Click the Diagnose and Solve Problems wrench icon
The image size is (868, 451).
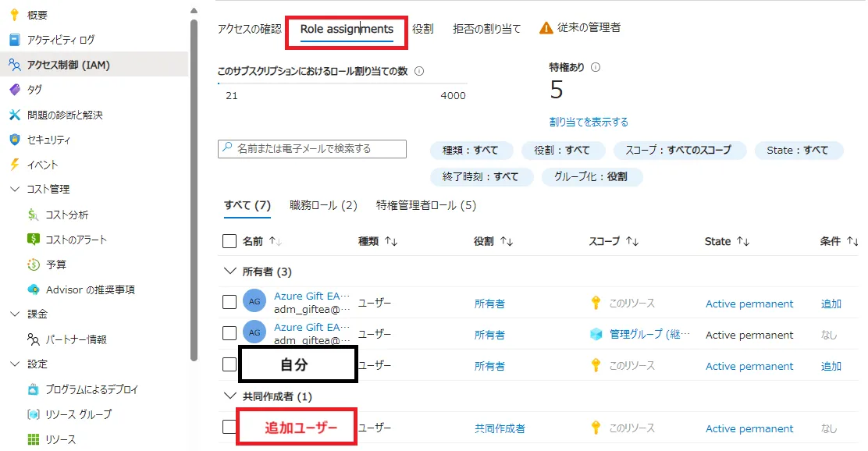pyautogui.click(x=14, y=115)
